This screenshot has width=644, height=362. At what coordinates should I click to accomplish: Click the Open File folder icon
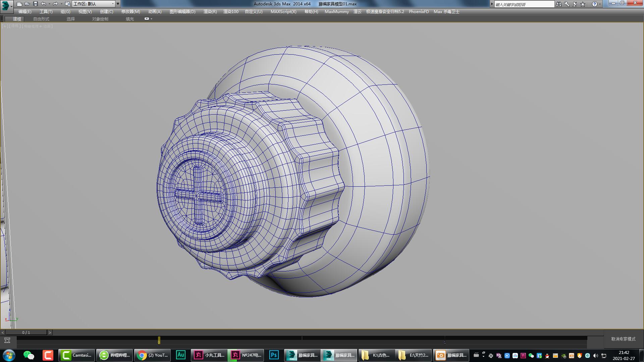(28, 4)
